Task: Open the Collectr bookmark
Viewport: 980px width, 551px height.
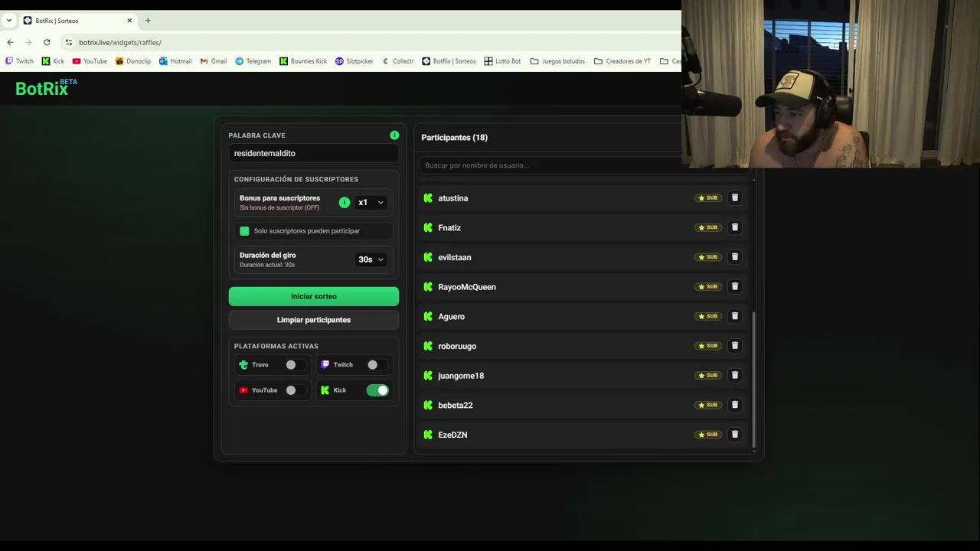Action: pos(397,61)
